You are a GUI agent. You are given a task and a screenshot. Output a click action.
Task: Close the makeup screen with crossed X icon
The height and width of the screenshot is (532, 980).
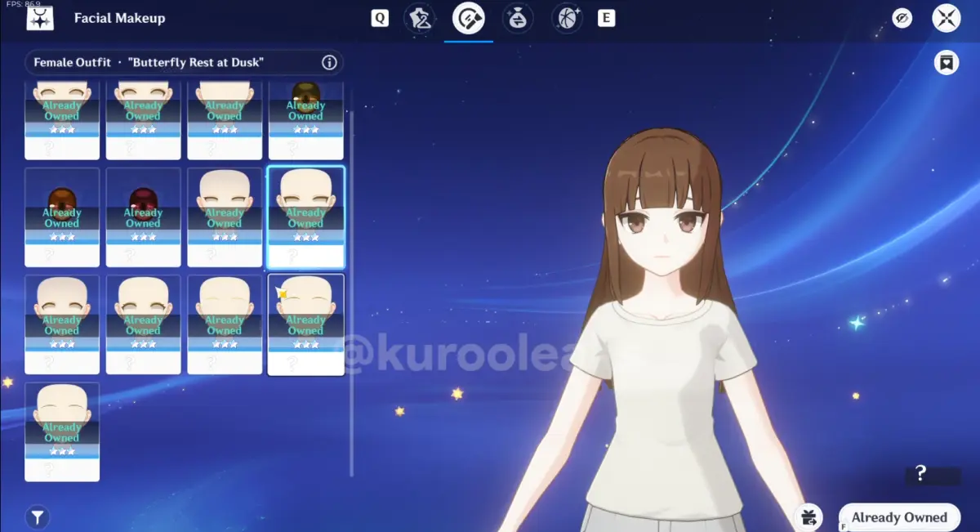[x=946, y=18]
